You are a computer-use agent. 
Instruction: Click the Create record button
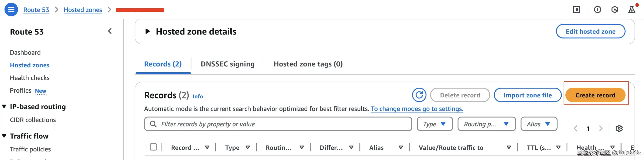pos(595,95)
